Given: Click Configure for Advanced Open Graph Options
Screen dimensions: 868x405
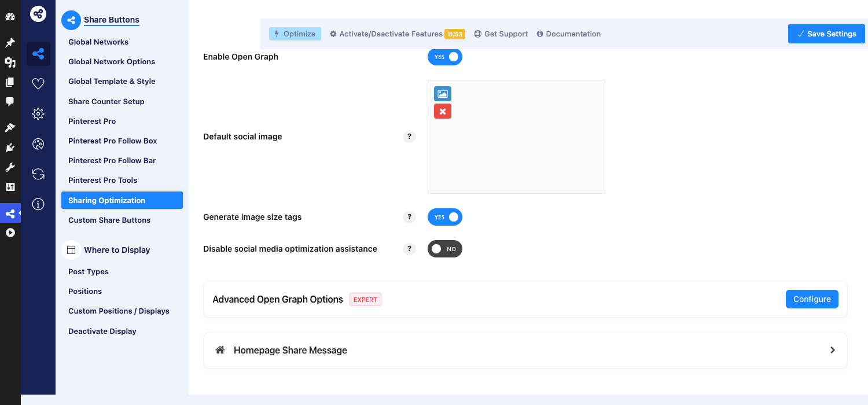Looking at the screenshot, I should (812, 299).
